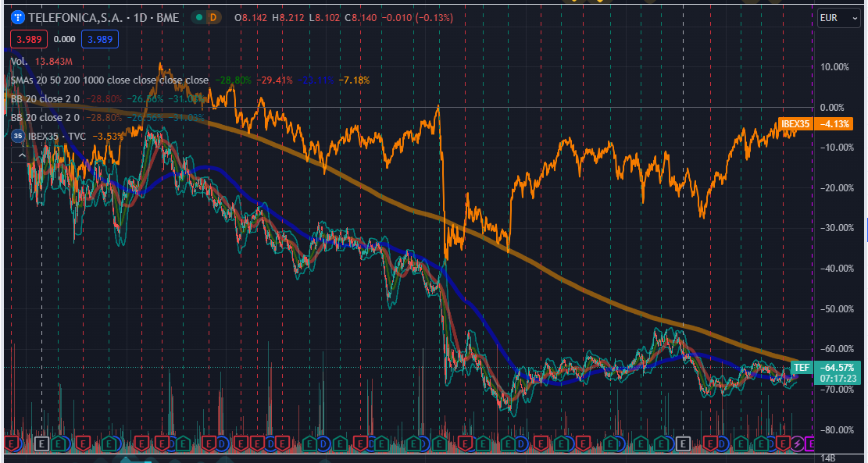
Task: Open the EUR currency dropdown
Action: 838,18
